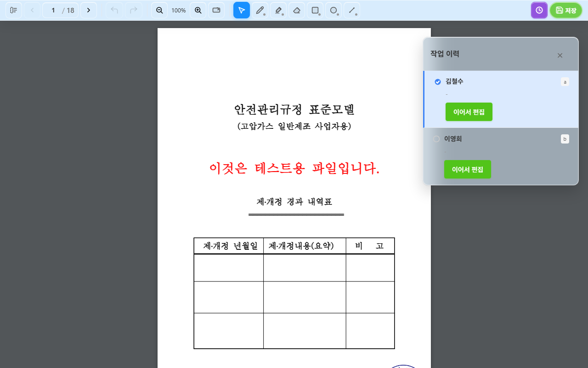The image size is (588, 368).
Task: Click 이어서 편집 under 이영희
Action: tap(468, 169)
